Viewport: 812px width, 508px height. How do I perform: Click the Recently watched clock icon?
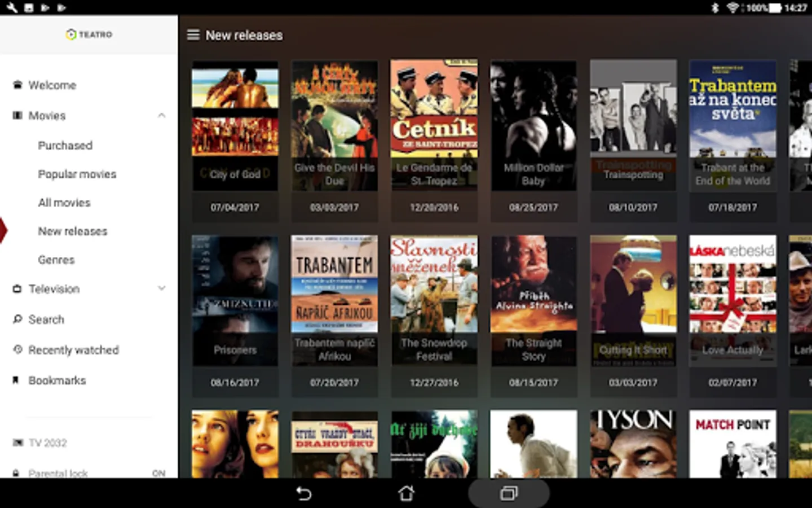click(17, 350)
